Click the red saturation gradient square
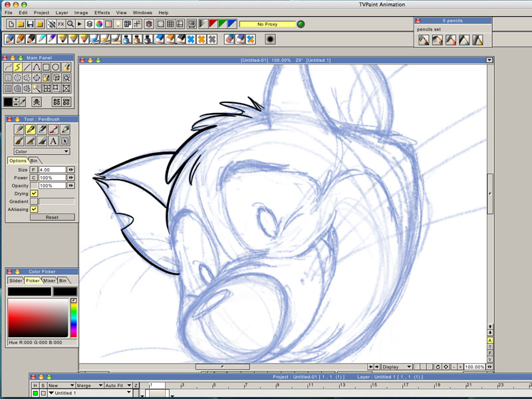 (38, 318)
